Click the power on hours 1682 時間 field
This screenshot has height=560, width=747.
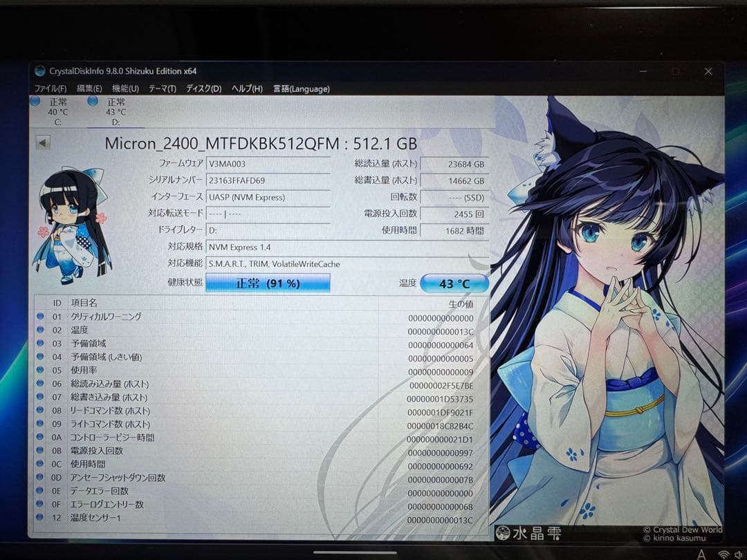(454, 231)
